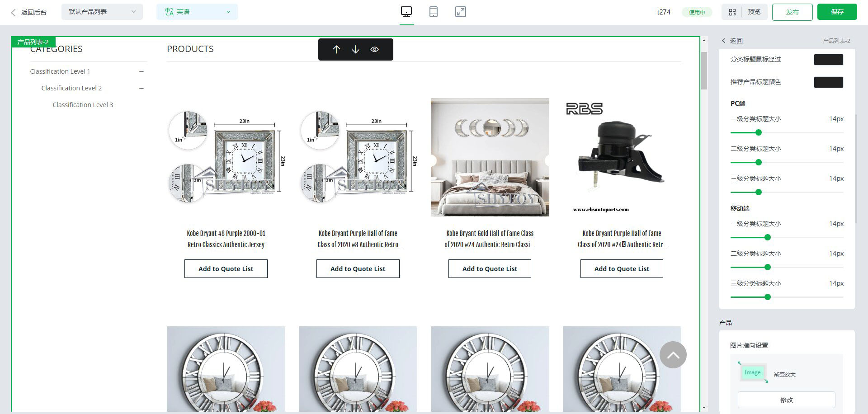Image resolution: width=868 pixels, height=414 pixels.
Task: Switch to desktop preview mode icon
Action: click(406, 12)
